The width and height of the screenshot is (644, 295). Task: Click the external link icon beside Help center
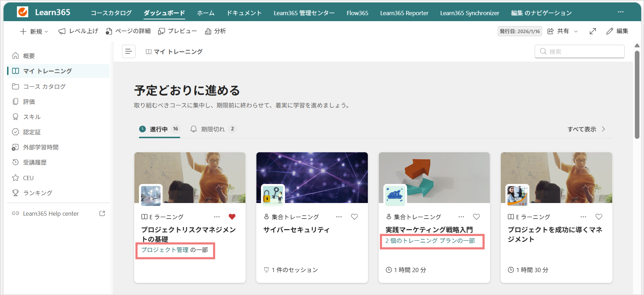tap(102, 213)
